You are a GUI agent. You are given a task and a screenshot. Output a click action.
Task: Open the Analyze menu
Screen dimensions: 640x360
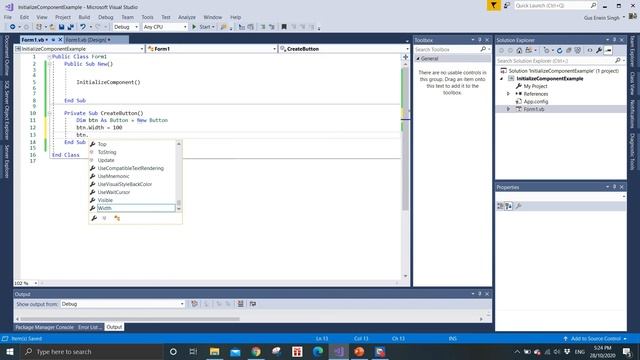pyautogui.click(x=187, y=17)
